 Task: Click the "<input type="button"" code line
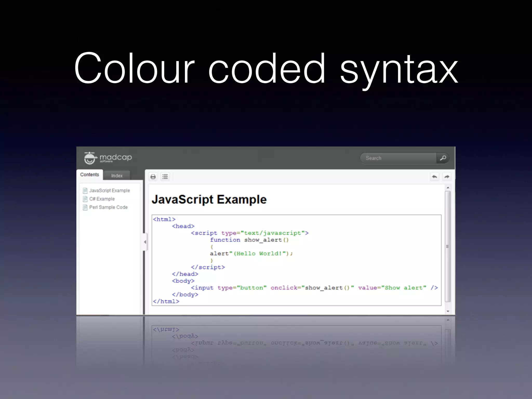coord(314,288)
